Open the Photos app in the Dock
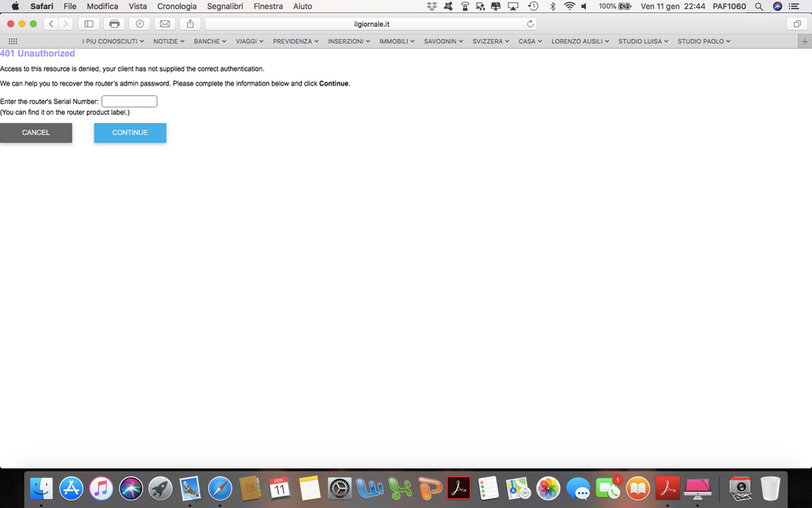 click(x=548, y=488)
